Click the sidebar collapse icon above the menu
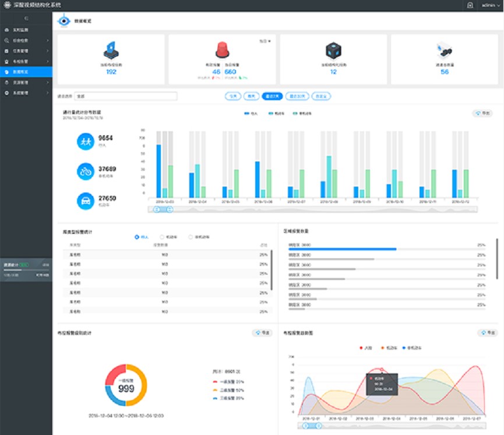Viewport: 504px width, 435px height. click(26, 19)
